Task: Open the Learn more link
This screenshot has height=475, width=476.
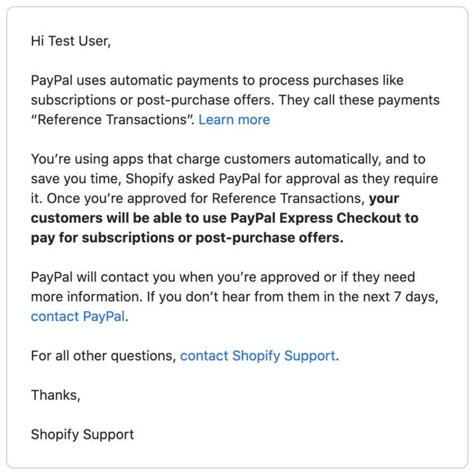Action: tap(234, 120)
